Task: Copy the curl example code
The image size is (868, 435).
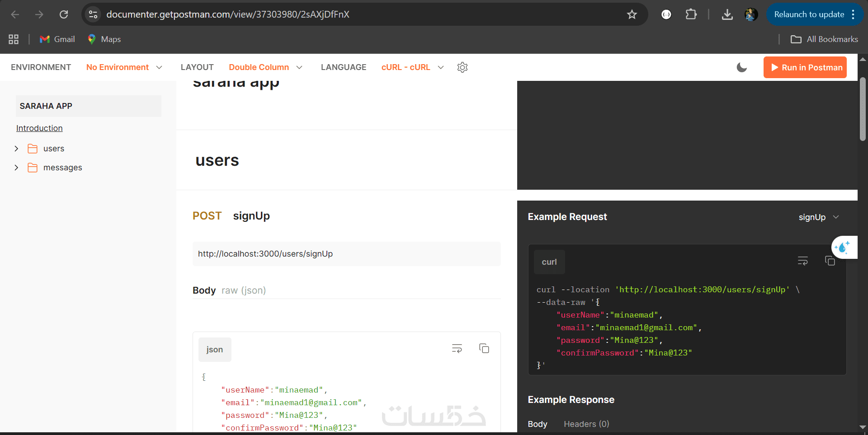Action: 830,261
